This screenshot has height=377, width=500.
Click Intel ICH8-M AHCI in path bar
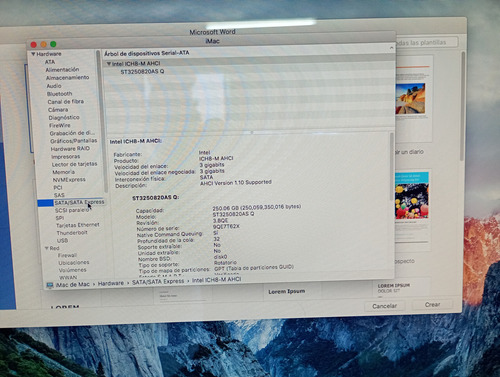click(x=217, y=280)
